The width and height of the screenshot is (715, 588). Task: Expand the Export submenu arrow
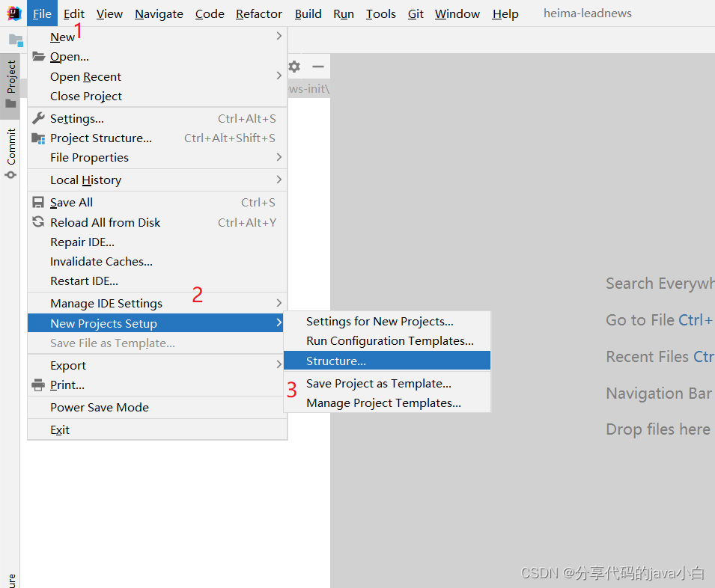pyautogui.click(x=279, y=364)
